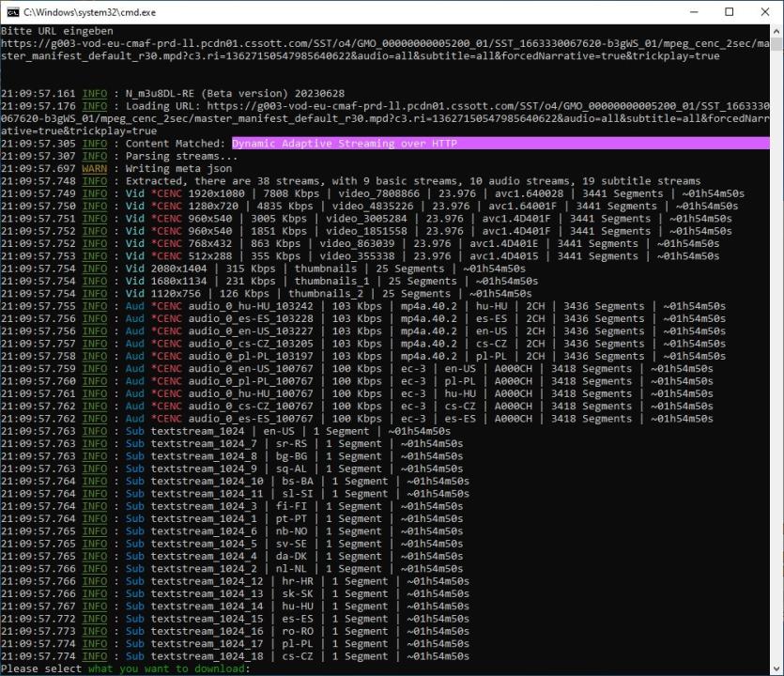Image resolution: width=784 pixels, height=676 pixels.
Task: Click the 'Please select what you want to download' prompt
Action: 125,668
